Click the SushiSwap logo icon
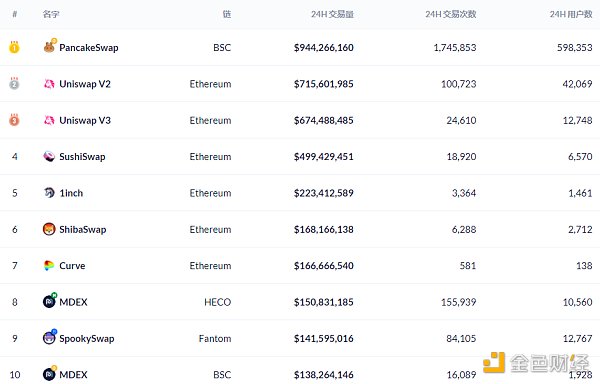 (49, 156)
